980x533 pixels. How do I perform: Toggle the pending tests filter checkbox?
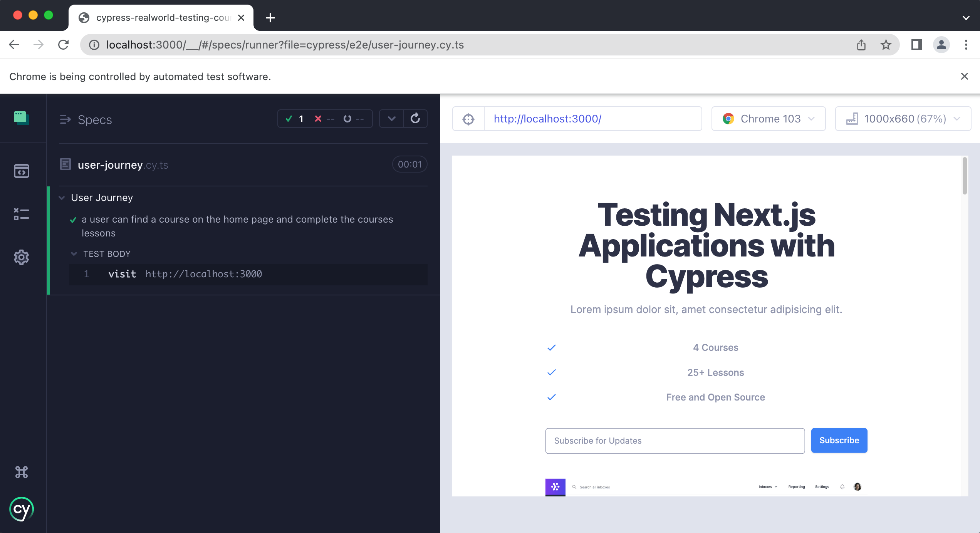(348, 118)
